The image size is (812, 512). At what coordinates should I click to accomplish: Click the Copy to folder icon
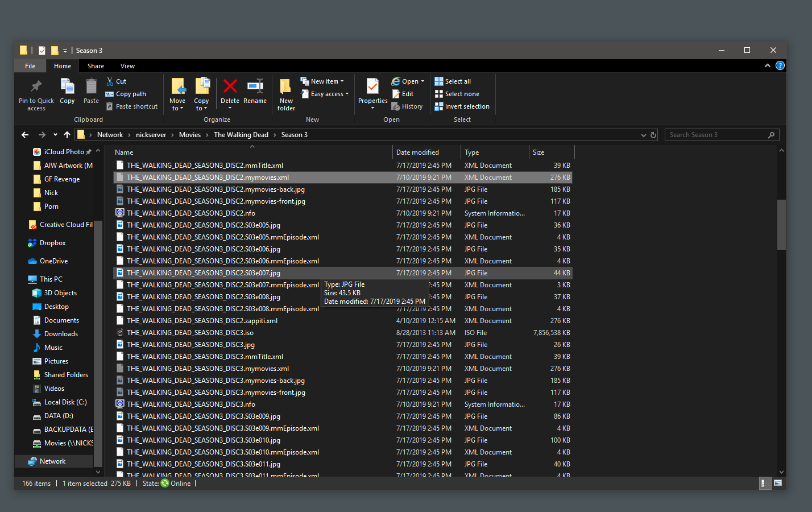click(x=202, y=86)
